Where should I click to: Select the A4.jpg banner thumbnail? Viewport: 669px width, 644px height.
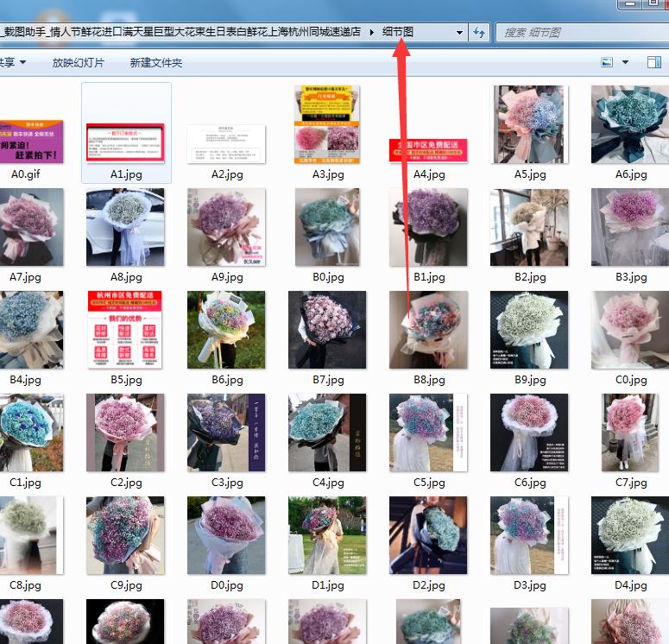click(x=428, y=151)
